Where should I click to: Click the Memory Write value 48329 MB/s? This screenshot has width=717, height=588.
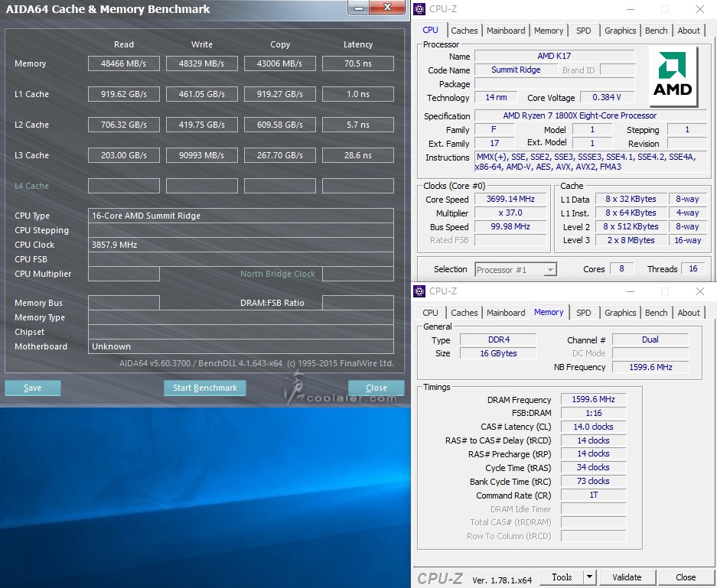click(x=202, y=63)
